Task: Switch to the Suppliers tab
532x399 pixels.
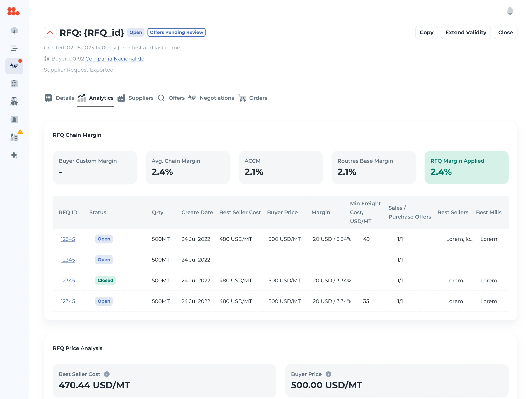Action: [135, 98]
